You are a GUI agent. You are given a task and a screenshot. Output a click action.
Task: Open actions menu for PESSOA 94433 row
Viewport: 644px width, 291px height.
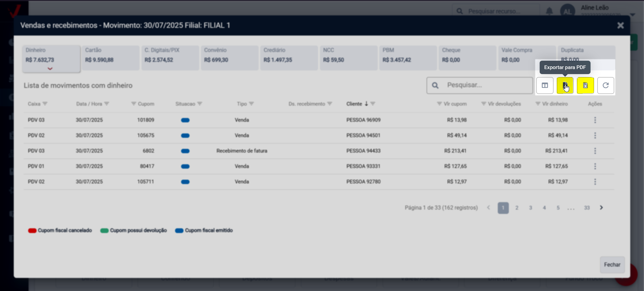[x=595, y=151]
